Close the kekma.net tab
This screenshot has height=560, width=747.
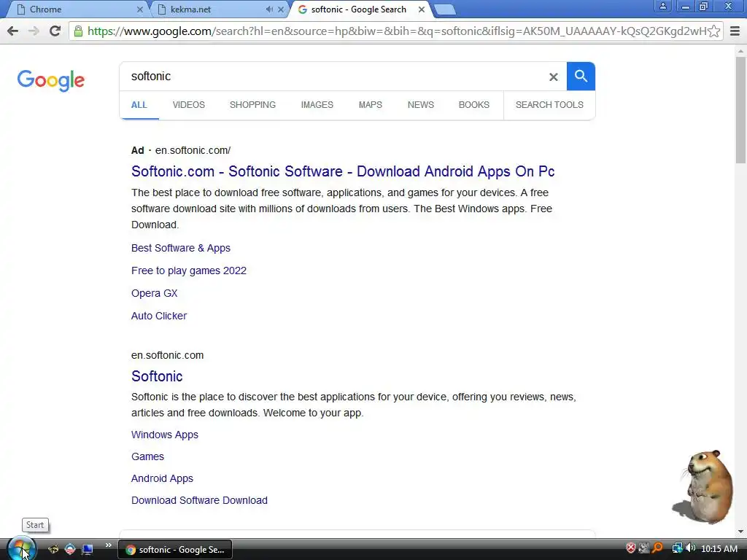[x=281, y=9]
